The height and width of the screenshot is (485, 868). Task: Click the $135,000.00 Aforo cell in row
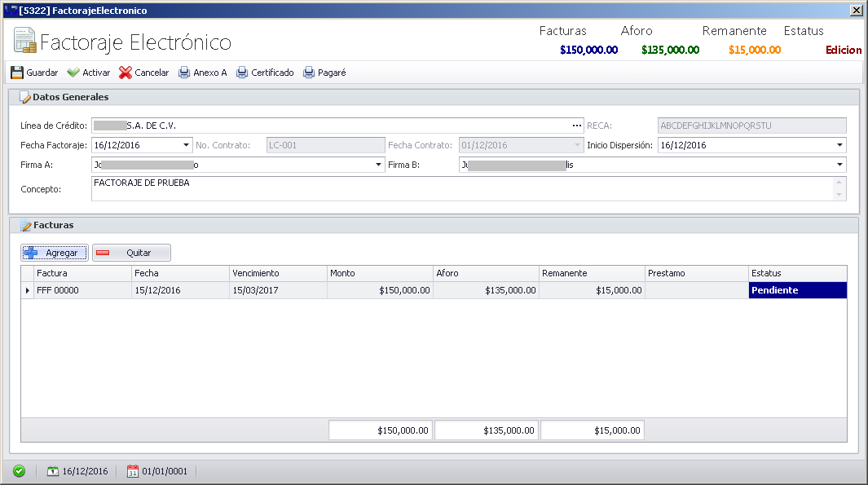tap(486, 290)
